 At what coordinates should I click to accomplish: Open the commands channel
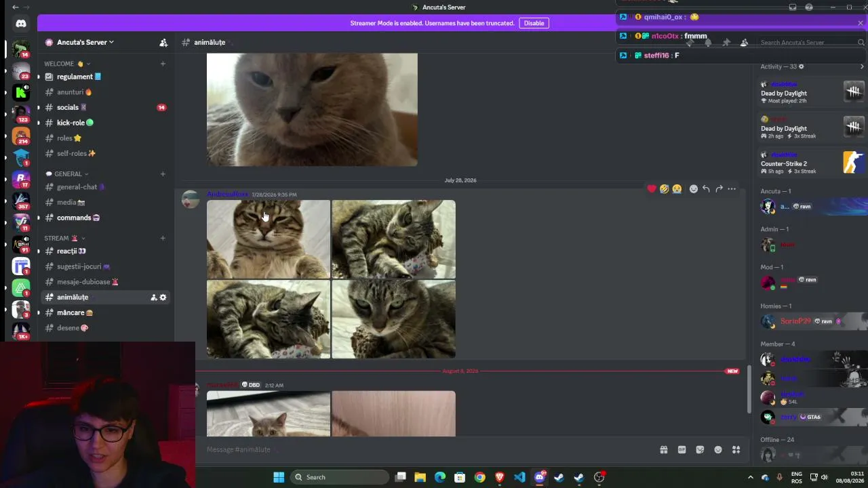click(x=106, y=218)
